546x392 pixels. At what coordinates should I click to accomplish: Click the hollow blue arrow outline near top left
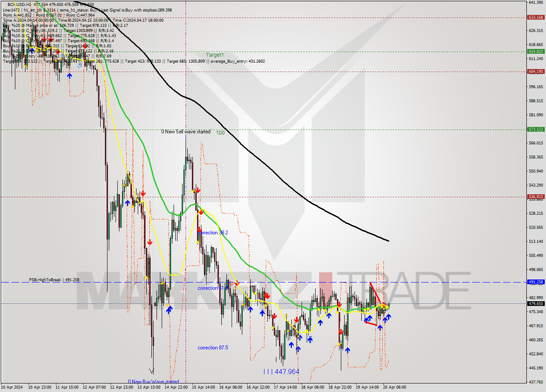pyautogui.click(x=79, y=66)
